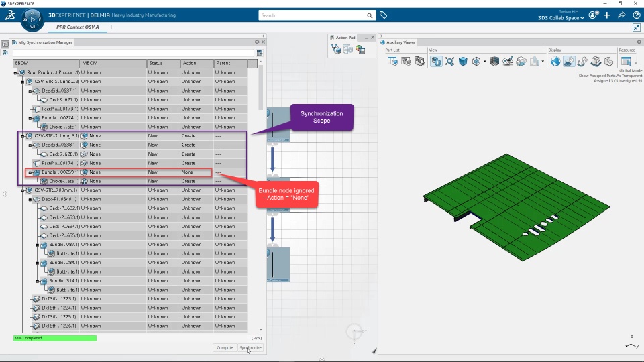The image size is (644, 362).
Task: Open the user profile icon
Action: (x=593, y=15)
